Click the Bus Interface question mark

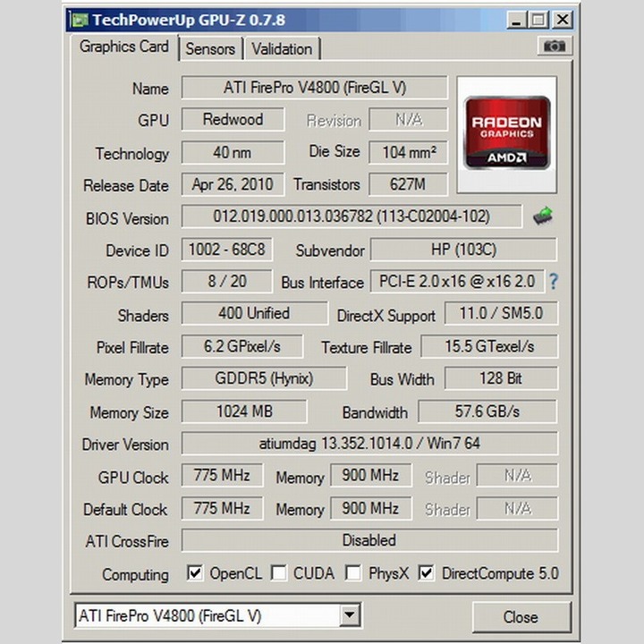[x=554, y=282]
